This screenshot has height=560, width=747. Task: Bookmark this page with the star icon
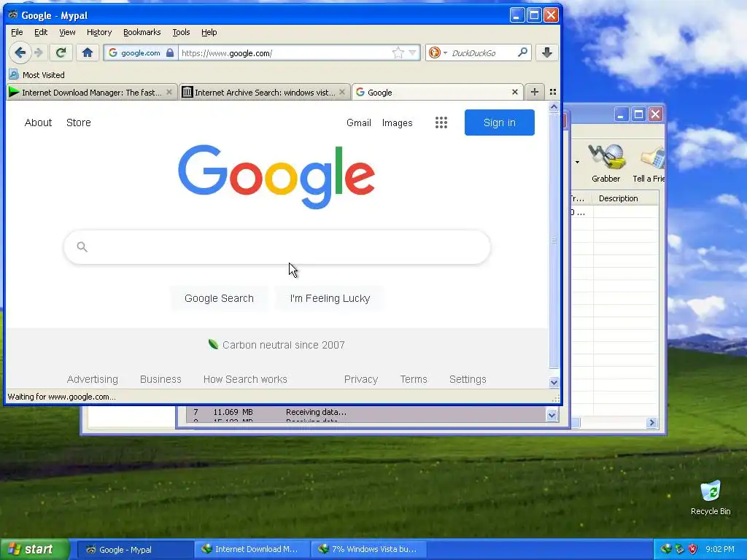398,52
